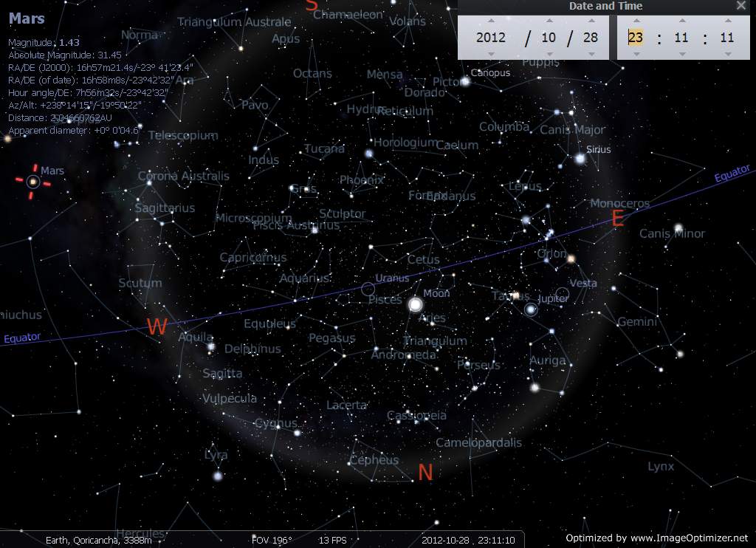Select the bright star Sirius
Screen dimensions: 756x548
point(580,159)
